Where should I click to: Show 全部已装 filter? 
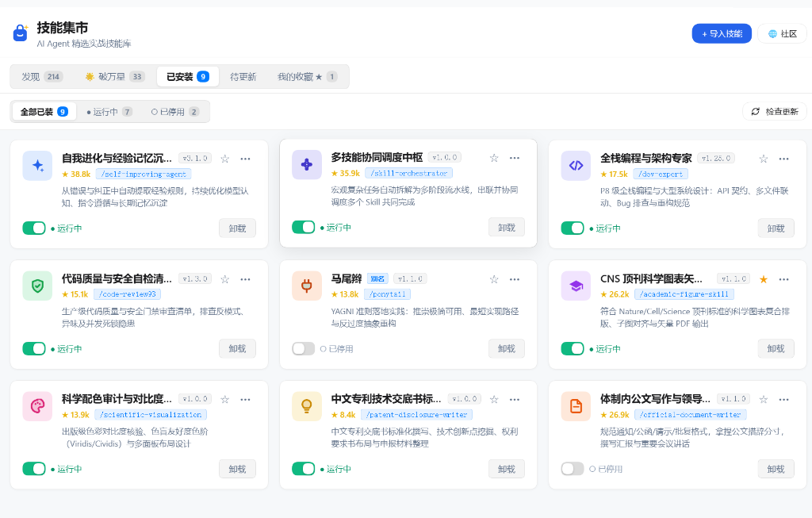coord(44,112)
